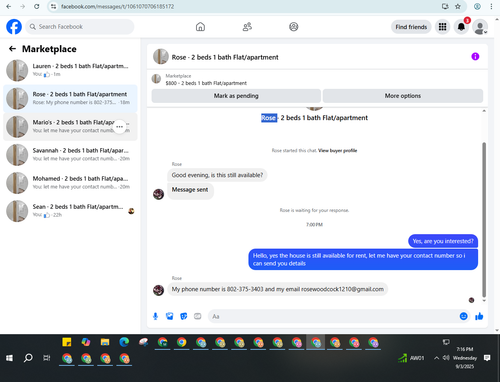Click the Mark as pending button
The image size is (500, 382).
[236, 96]
